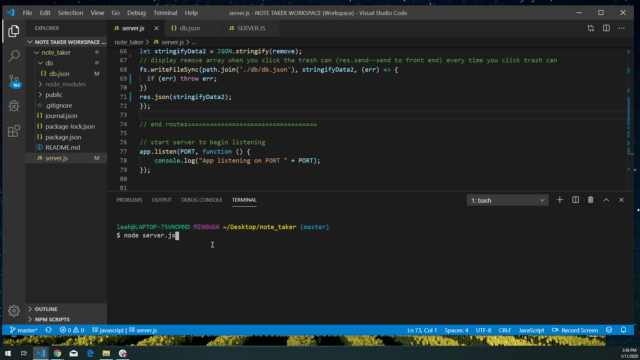Open Windows Start menu
Screen dimensions: 640x360
point(8,353)
